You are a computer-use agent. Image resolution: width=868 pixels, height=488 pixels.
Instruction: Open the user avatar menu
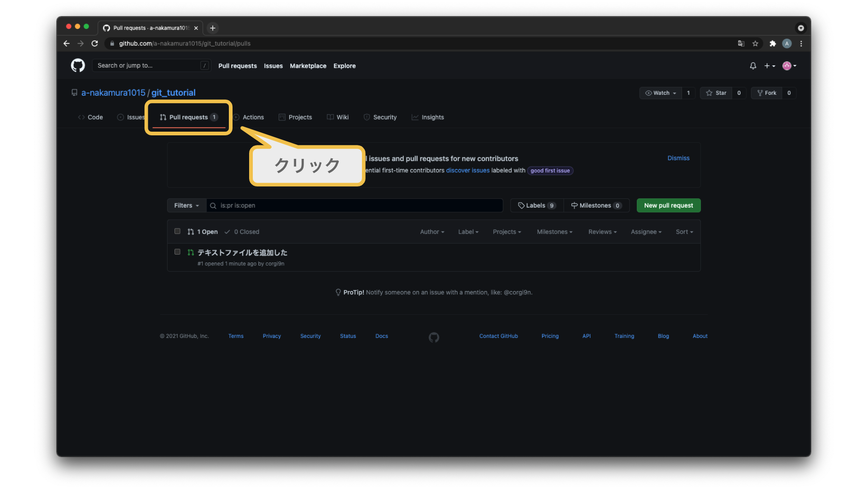(x=789, y=66)
